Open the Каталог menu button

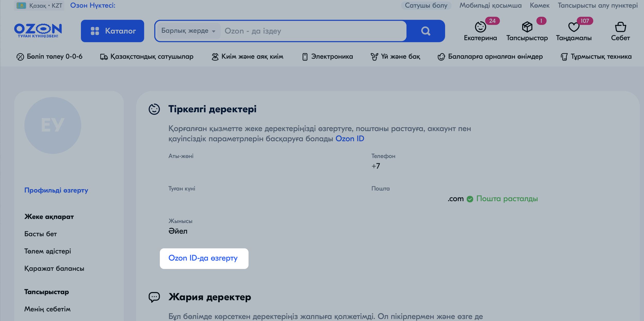coord(112,31)
